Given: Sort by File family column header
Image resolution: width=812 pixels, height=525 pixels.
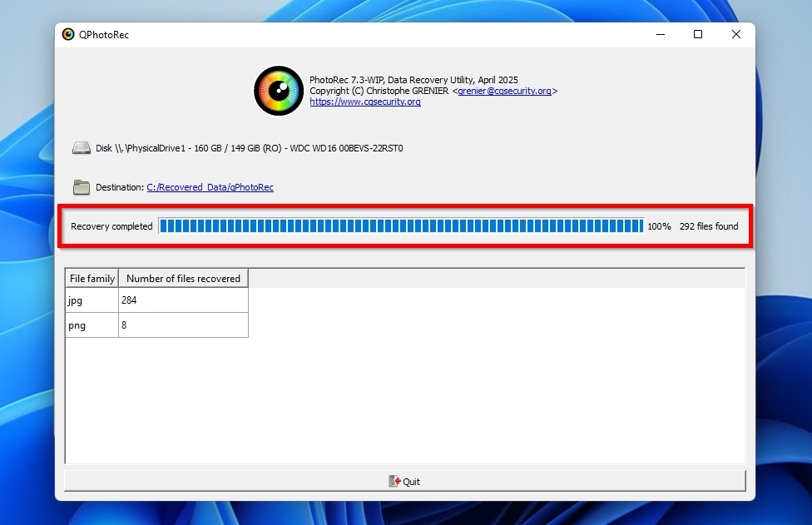Looking at the screenshot, I should pyautogui.click(x=92, y=278).
